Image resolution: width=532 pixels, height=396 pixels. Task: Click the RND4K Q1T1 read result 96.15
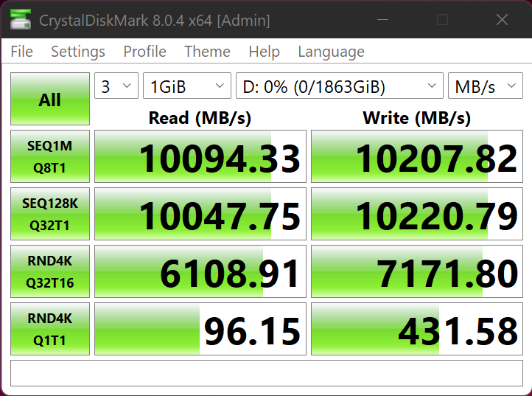click(x=200, y=329)
